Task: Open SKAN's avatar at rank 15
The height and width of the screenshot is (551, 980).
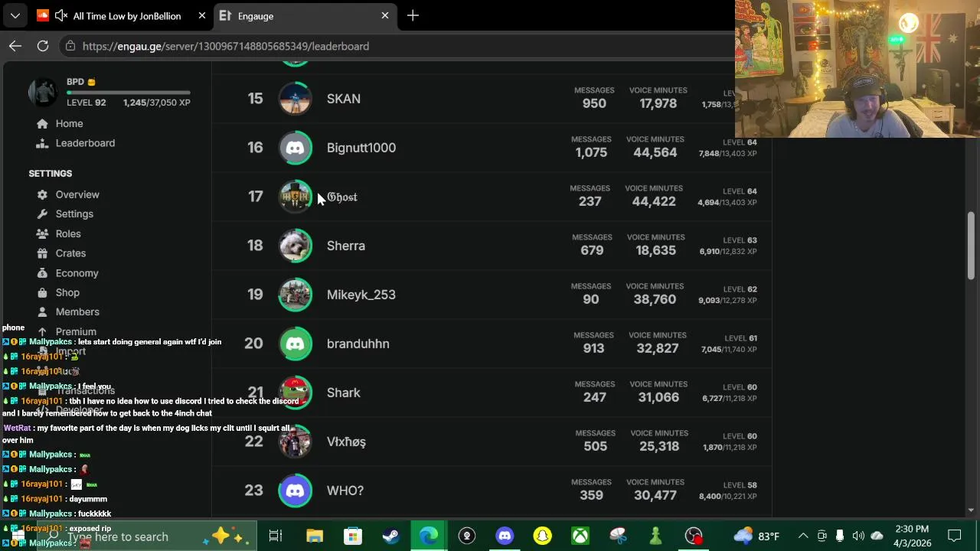Action: (295, 99)
